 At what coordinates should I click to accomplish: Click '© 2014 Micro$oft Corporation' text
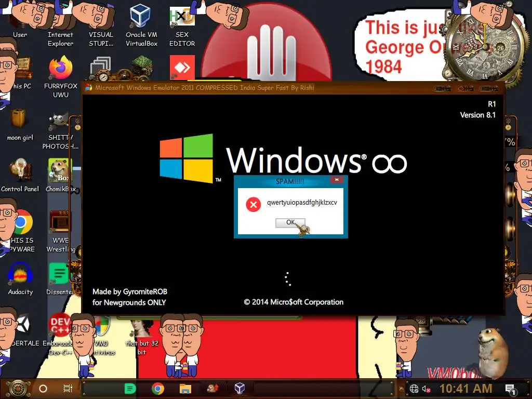(294, 302)
